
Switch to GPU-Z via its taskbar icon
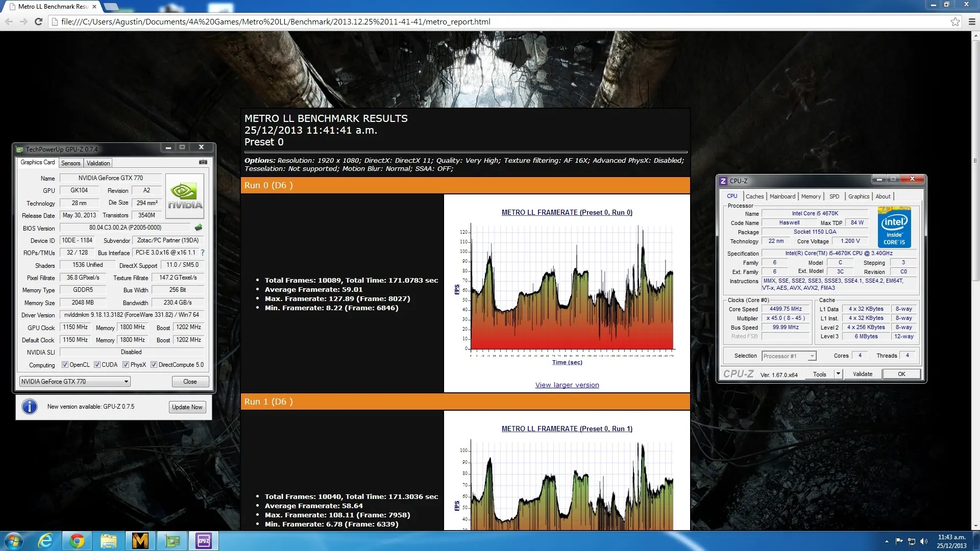point(172,541)
